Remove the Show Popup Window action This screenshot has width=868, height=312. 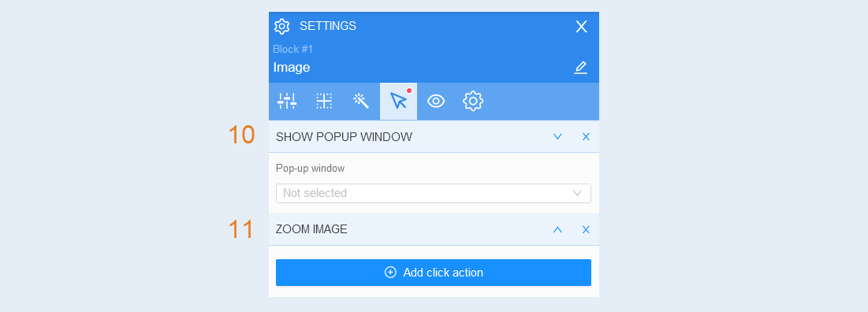coord(586,136)
